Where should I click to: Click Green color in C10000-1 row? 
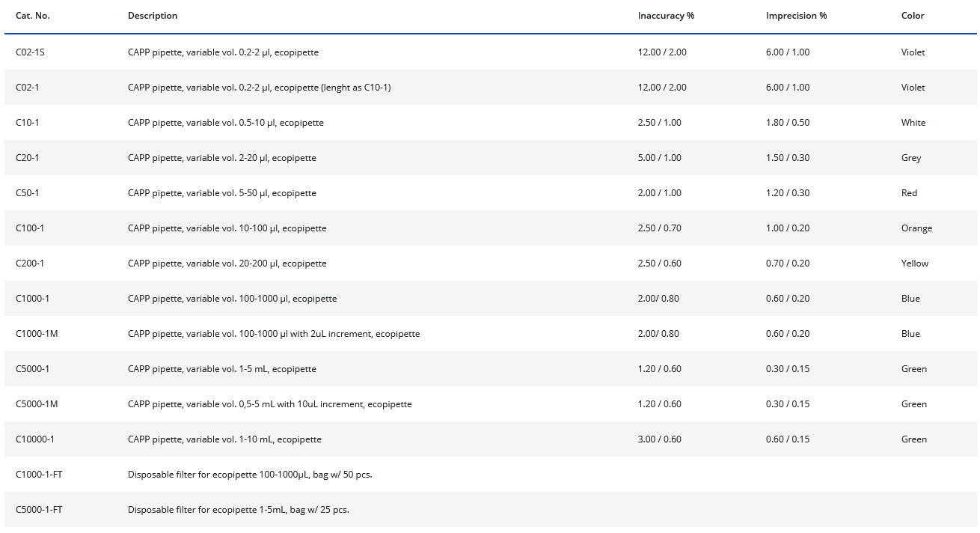914,439
